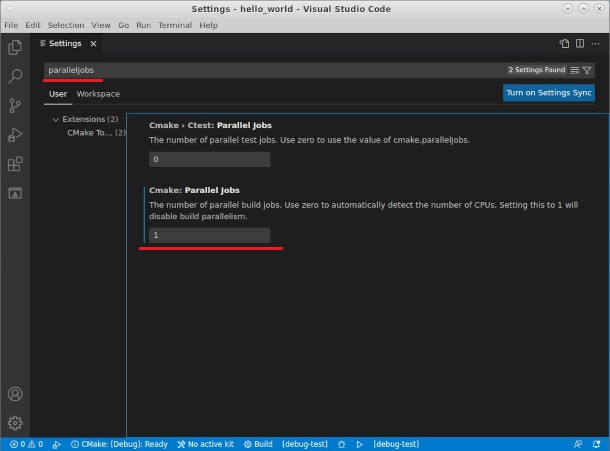Open the Explorer view in activity bar
The width and height of the screenshot is (610, 451).
click(x=15, y=47)
